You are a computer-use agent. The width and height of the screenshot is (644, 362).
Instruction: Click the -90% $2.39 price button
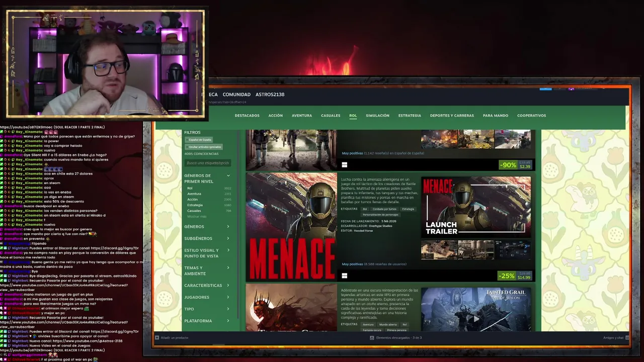point(515,165)
